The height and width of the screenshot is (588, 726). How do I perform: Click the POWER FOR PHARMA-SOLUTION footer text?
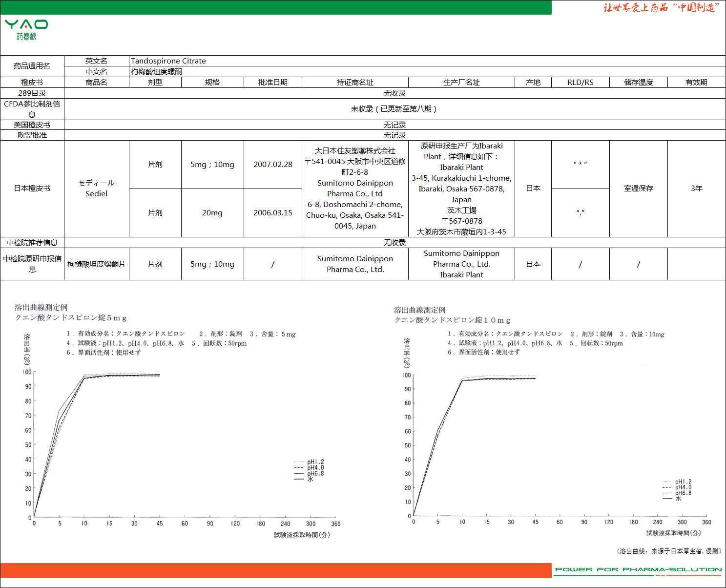[x=638, y=569]
